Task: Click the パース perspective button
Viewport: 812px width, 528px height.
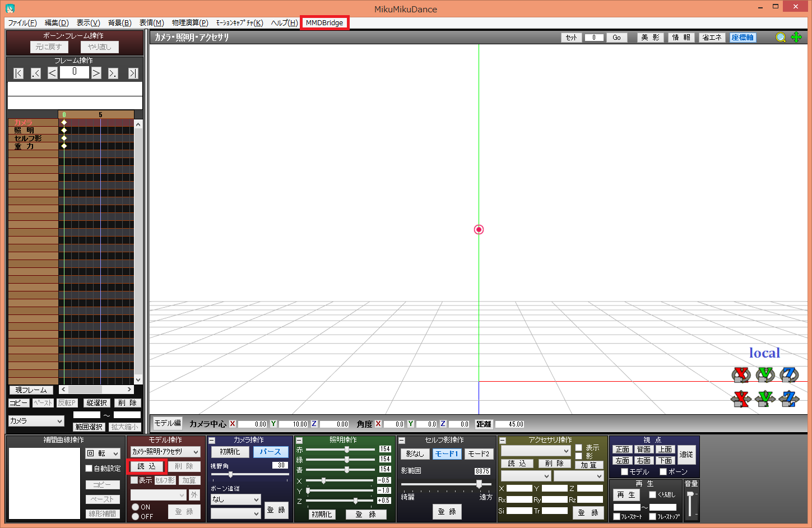Action: coord(271,452)
